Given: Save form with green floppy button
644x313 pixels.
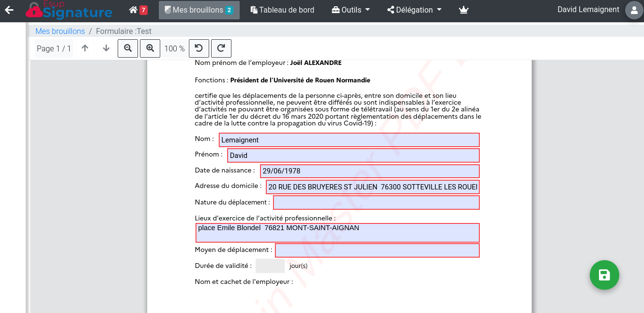Looking at the screenshot, I should click(604, 275).
